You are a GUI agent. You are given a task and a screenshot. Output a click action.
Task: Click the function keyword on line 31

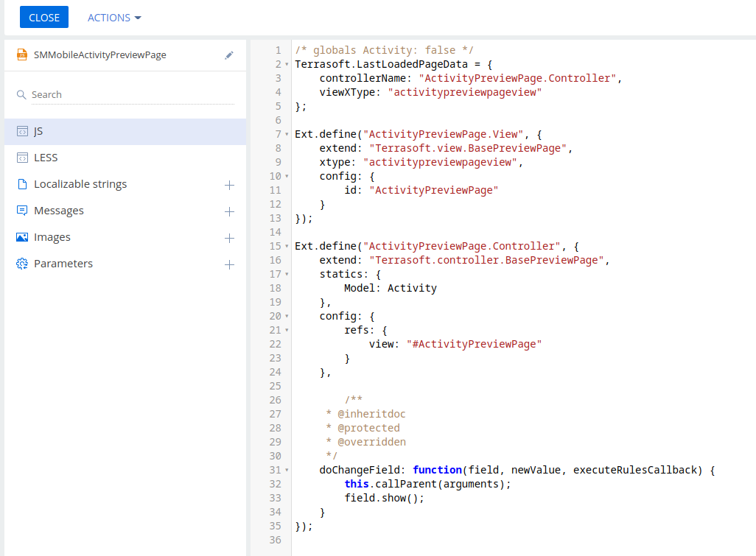(x=437, y=470)
